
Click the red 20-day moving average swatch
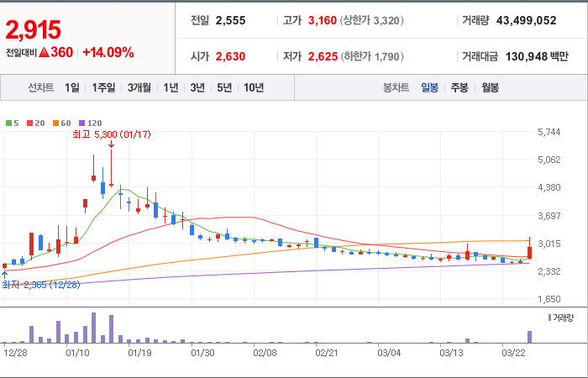(x=29, y=123)
